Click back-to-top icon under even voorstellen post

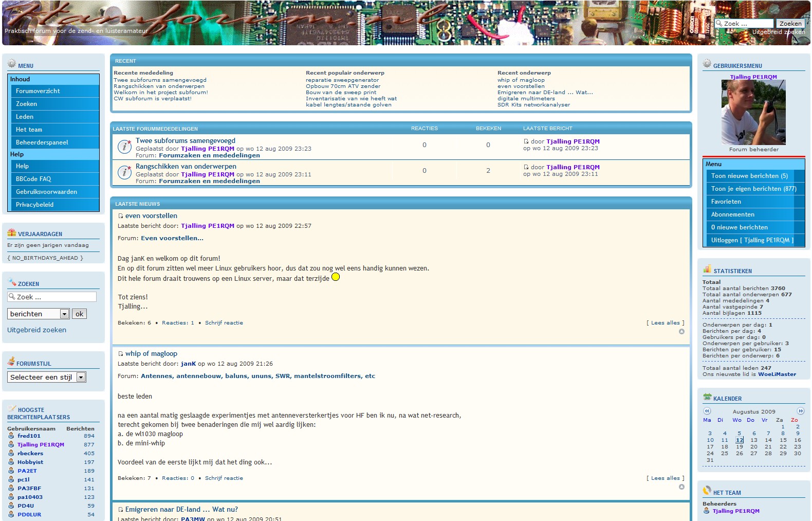[681, 332]
